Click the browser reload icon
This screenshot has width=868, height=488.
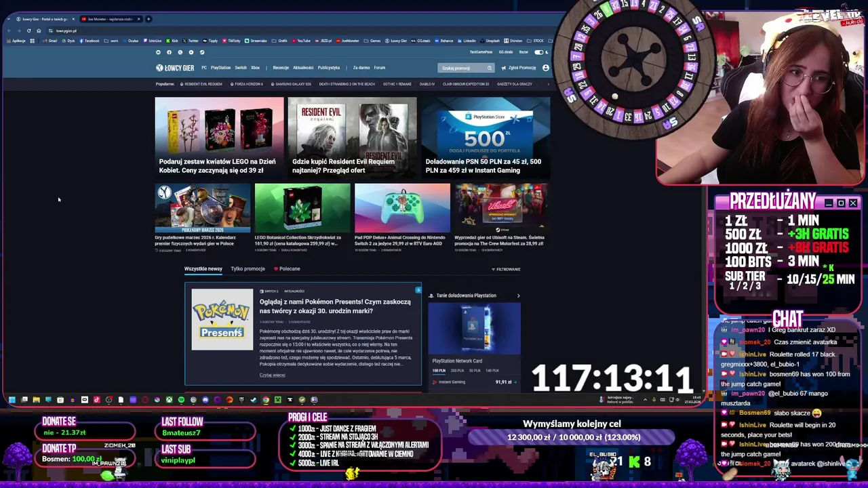pos(29,30)
